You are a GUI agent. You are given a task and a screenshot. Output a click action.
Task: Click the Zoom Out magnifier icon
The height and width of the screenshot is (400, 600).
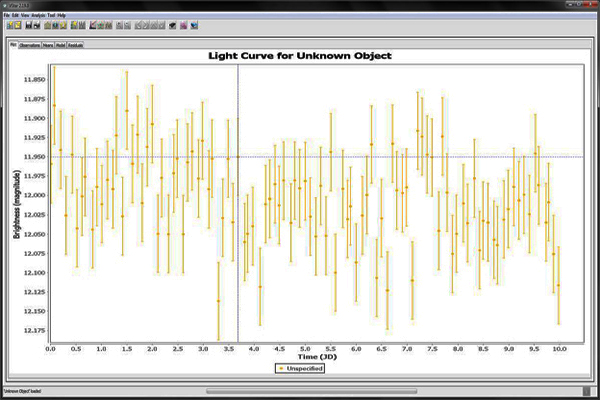click(128, 25)
